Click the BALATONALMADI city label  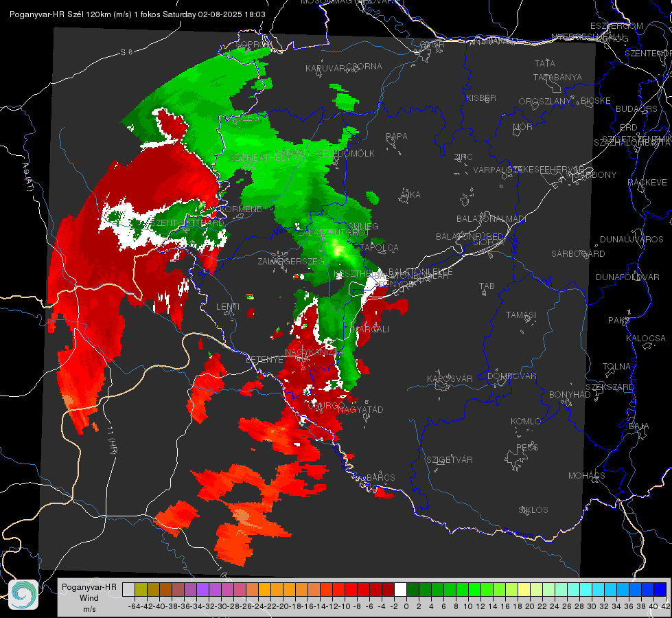tap(491, 219)
